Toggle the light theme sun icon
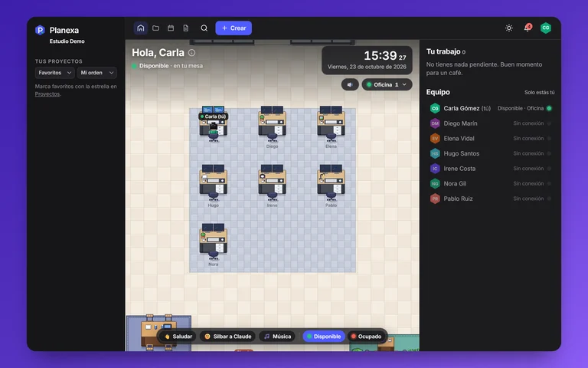 tap(509, 28)
